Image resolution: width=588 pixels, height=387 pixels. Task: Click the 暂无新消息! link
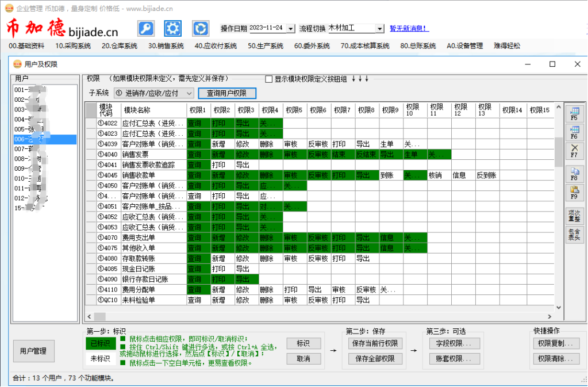coord(409,29)
